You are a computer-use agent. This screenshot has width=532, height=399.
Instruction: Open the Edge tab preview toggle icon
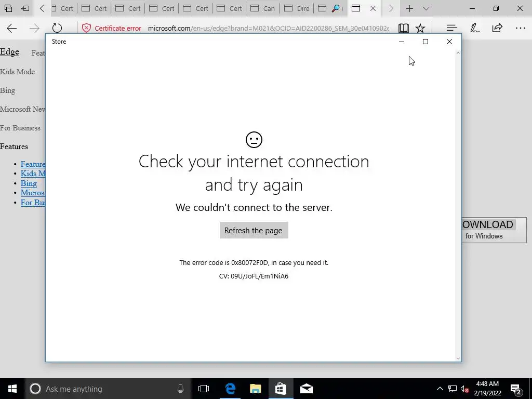(427, 8)
